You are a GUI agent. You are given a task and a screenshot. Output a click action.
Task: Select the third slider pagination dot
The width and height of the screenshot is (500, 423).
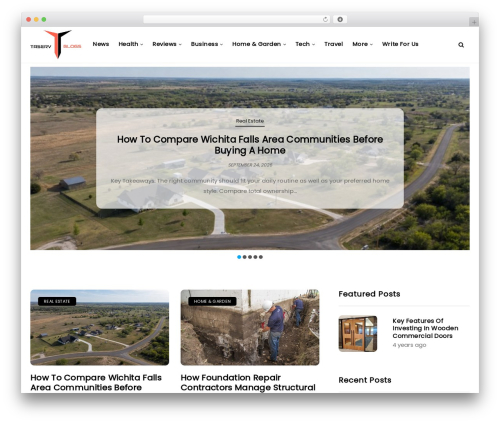250,257
